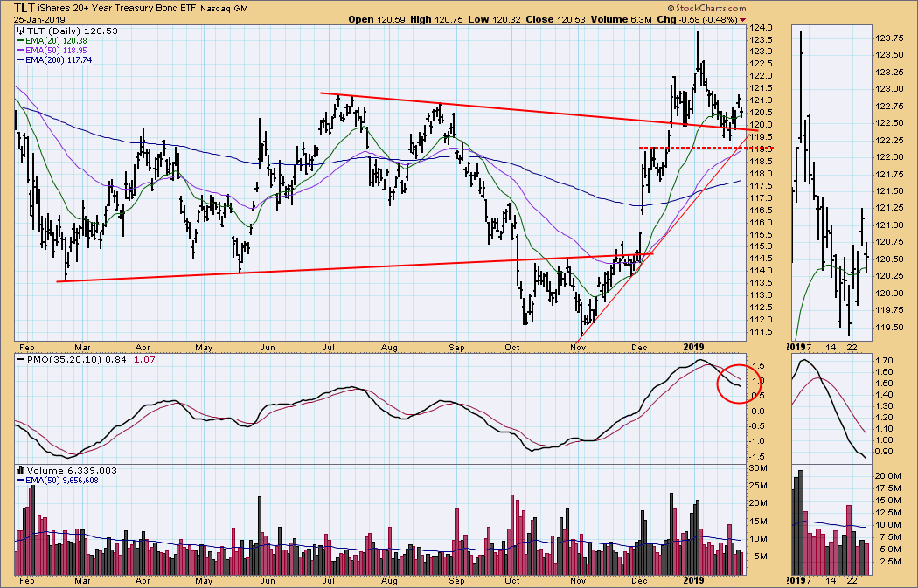The image size is (918, 588).
Task: Click the green EMA(20) legend line swatch
Action: pos(20,41)
